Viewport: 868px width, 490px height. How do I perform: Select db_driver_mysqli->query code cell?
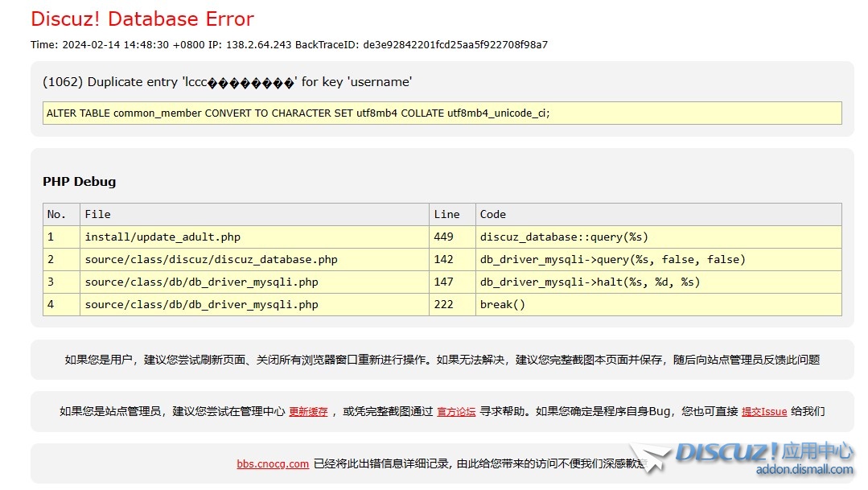(659, 260)
